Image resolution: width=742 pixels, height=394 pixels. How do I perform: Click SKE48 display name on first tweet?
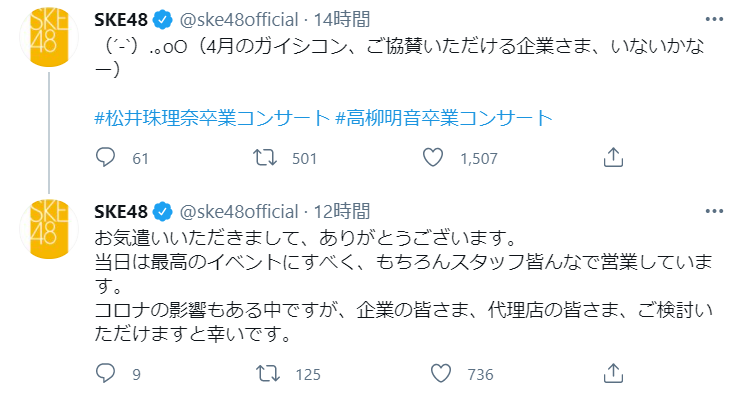[121, 20]
